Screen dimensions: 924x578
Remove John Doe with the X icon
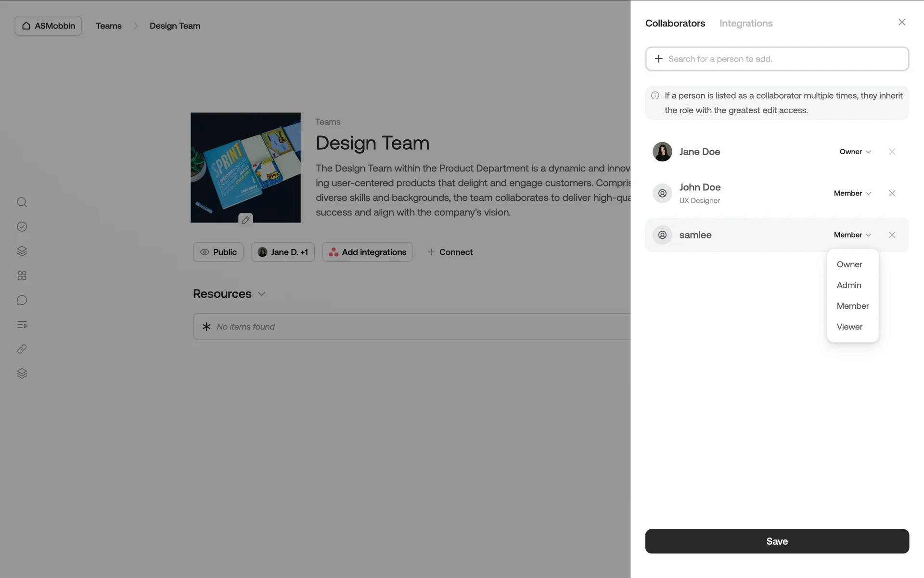pyautogui.click(x=892, y=193)
